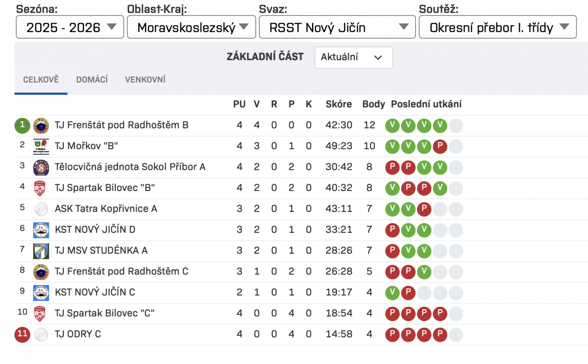Switch to the Domácí tab
588x364 pixels.
92,80
